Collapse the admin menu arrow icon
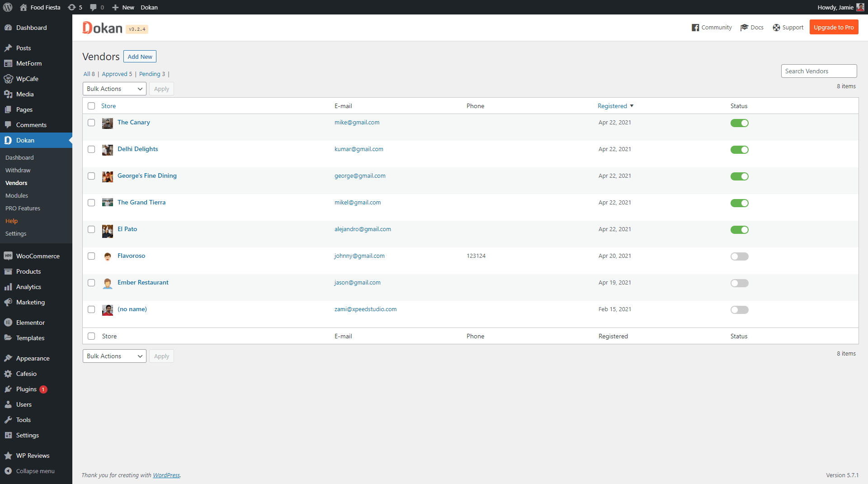Viewport: 868px width, 484px height. [8, 471]
